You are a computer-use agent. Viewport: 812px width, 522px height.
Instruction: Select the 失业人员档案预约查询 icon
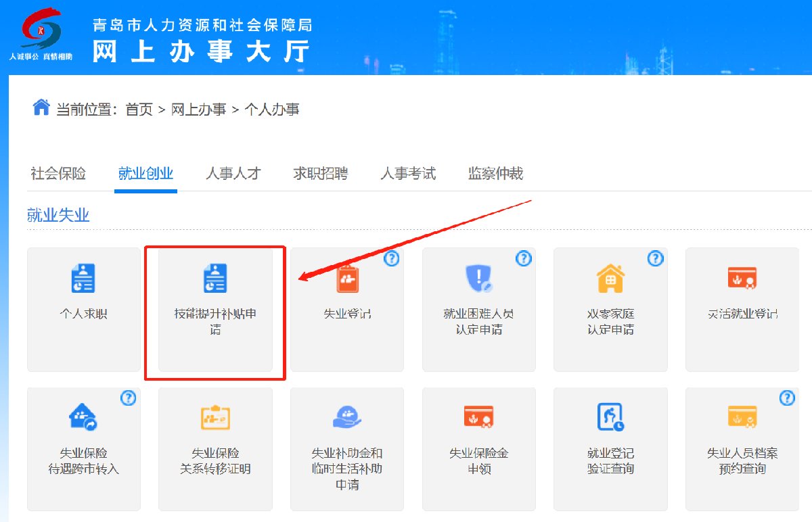(742, 417)
